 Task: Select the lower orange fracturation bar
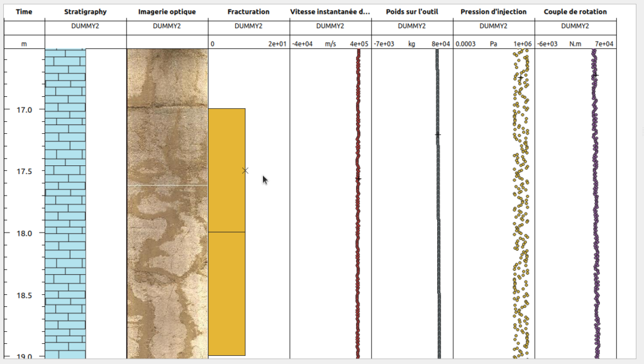click(226, 294)
